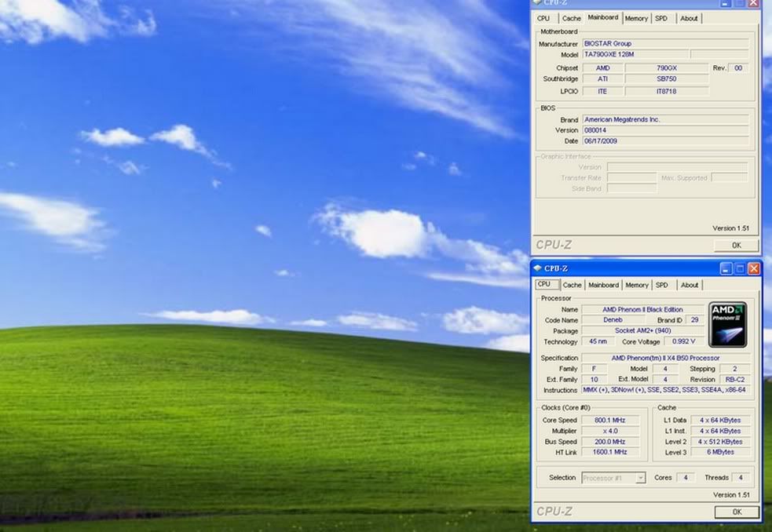This screenshot has height=532, width=772.
Task: Close the CPU-Z Processor window
Action: 753,268
